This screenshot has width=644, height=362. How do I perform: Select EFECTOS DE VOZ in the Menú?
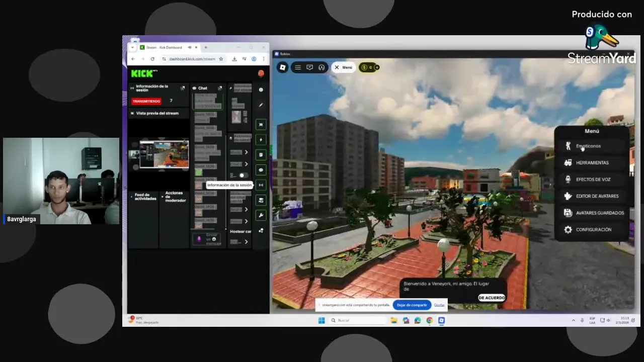point(592,179)
